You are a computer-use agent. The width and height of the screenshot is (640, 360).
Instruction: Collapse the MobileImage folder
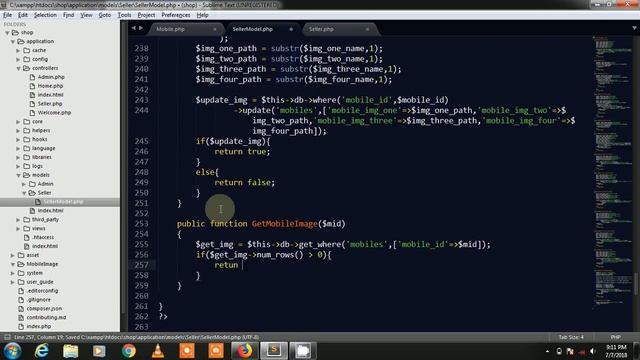[x=13, y=264]
